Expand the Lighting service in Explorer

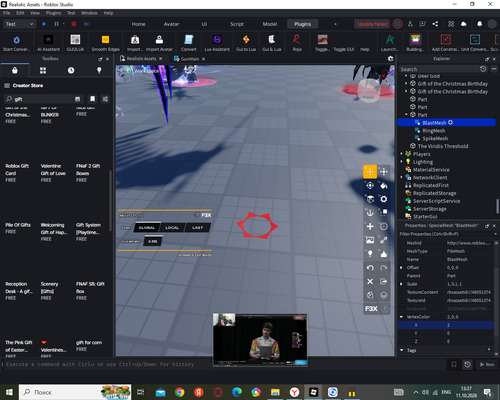[401, 162]
